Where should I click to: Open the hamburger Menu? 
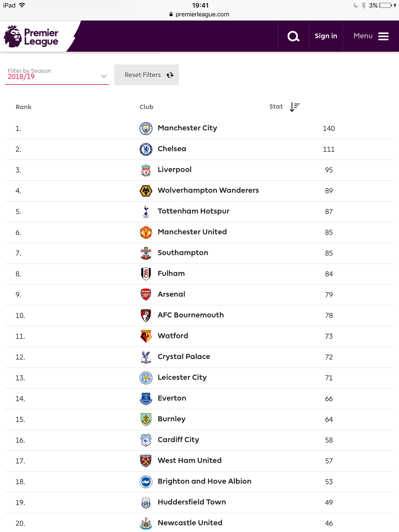(371, 36)
